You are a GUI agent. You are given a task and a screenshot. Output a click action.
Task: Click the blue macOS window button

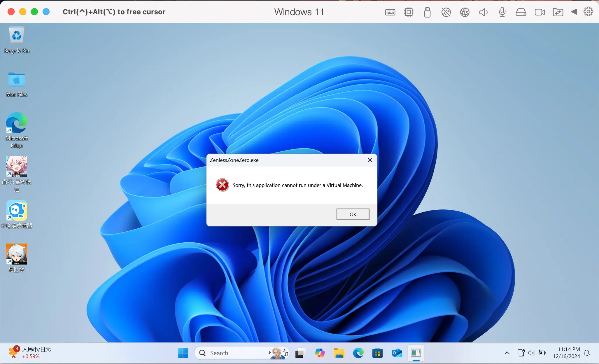(x=46, y=12)
